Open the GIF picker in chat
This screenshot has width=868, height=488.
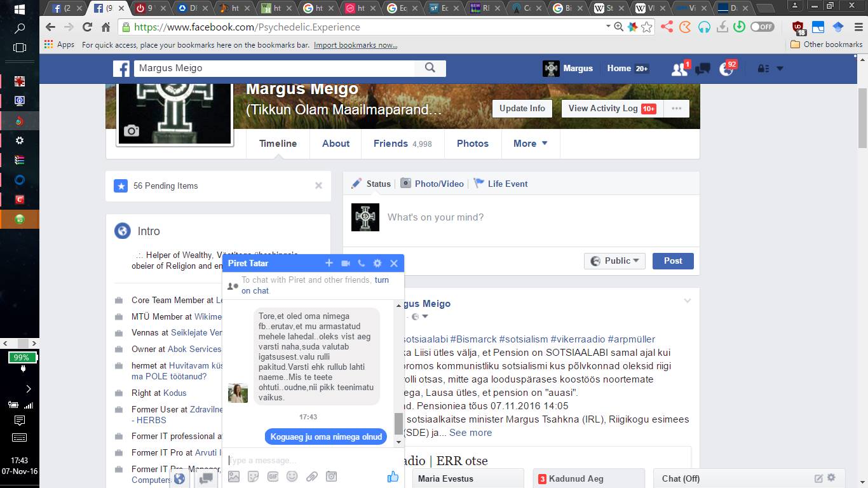point(273,477)
